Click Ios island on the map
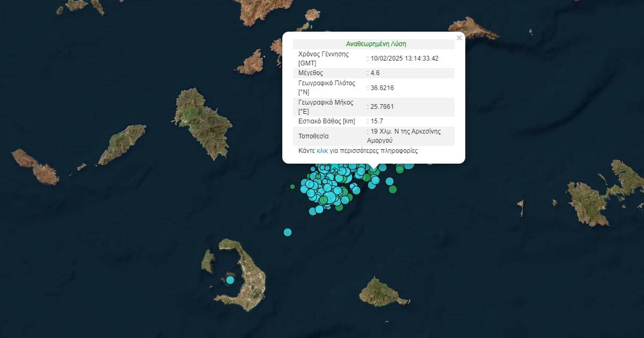 pyautogui.click(x=204, y=122)
